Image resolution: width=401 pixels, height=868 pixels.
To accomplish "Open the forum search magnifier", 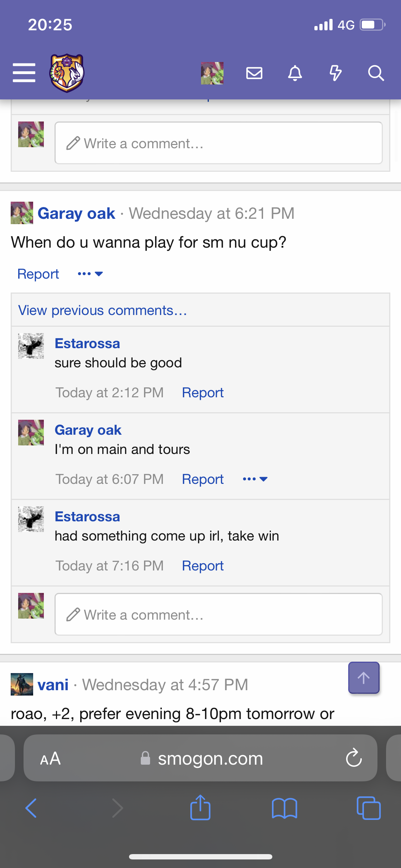I will pos(376,73).
